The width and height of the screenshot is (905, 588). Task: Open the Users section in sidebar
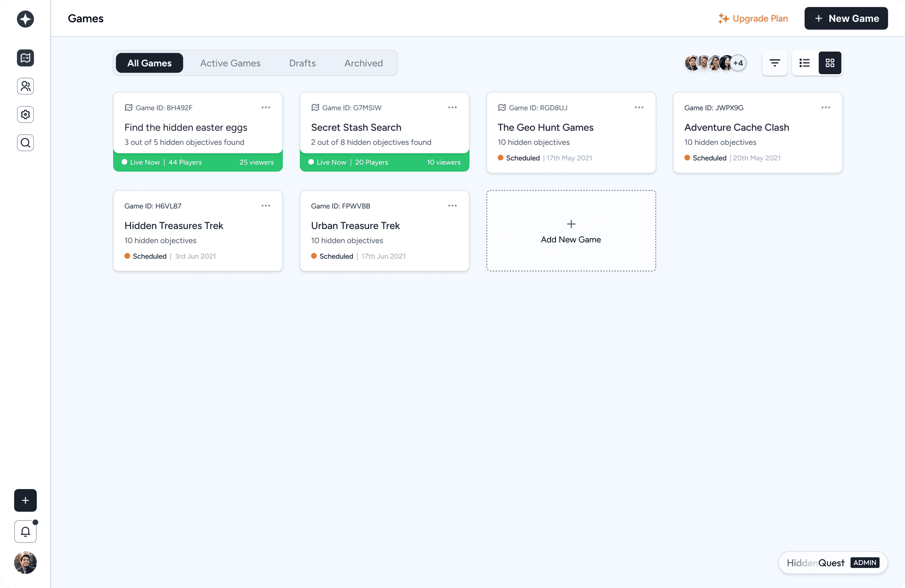point(25,86)
